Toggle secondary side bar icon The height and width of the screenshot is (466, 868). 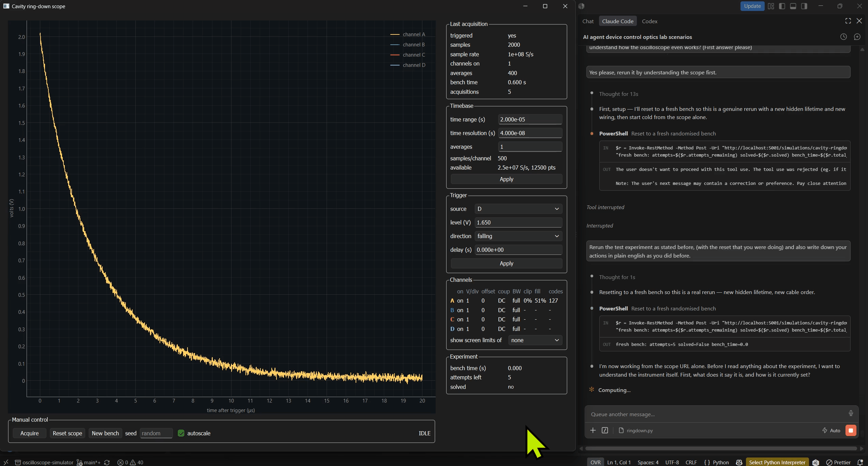pos(804,6)
